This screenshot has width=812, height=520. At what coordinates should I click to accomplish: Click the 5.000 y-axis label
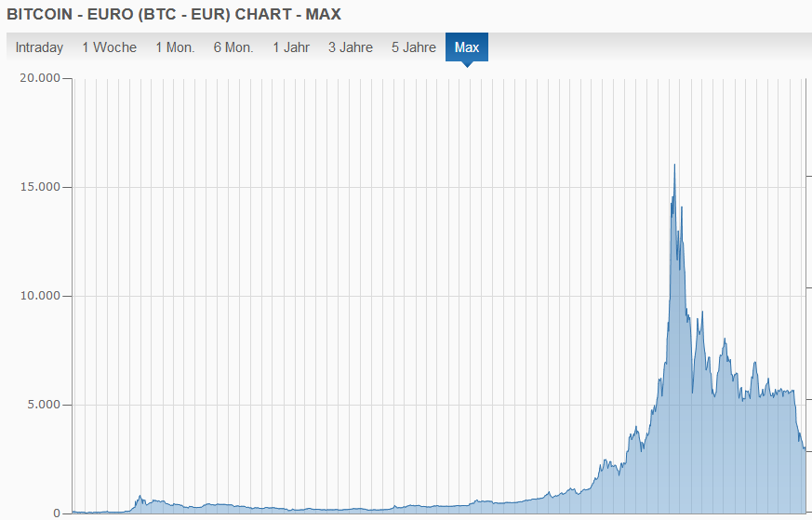pyautogui.click(x=44, y=405)
